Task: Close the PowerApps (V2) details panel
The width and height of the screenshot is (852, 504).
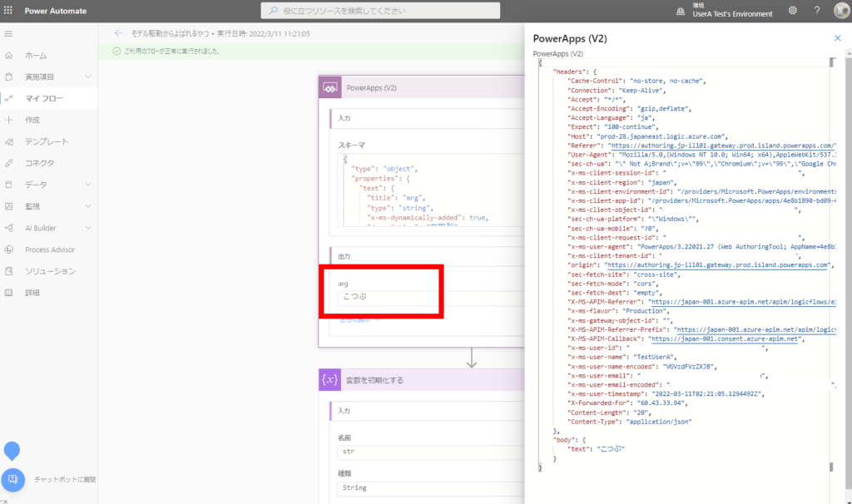Action: click(837, 38)
